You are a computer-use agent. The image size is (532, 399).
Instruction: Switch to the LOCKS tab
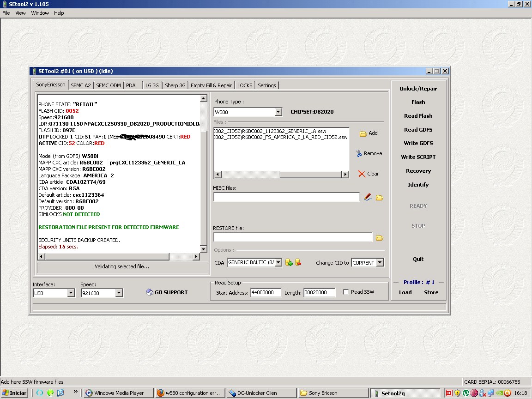click(245, 85)
